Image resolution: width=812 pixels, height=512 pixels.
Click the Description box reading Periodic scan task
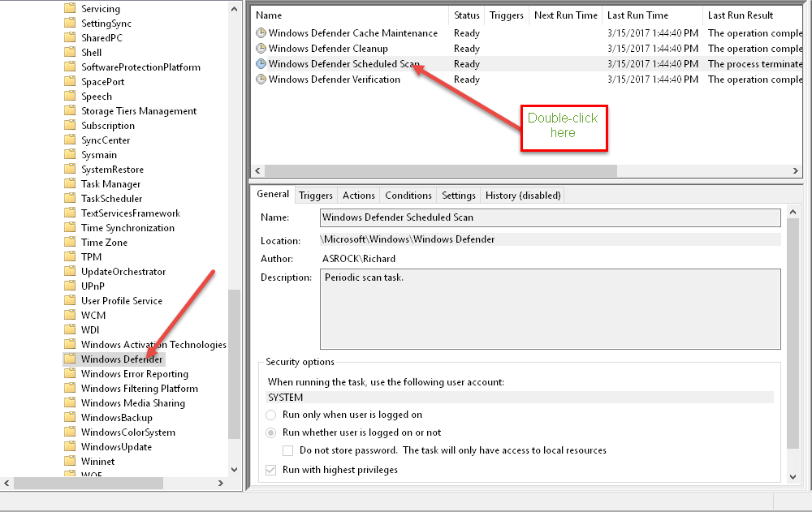(550, 309)
